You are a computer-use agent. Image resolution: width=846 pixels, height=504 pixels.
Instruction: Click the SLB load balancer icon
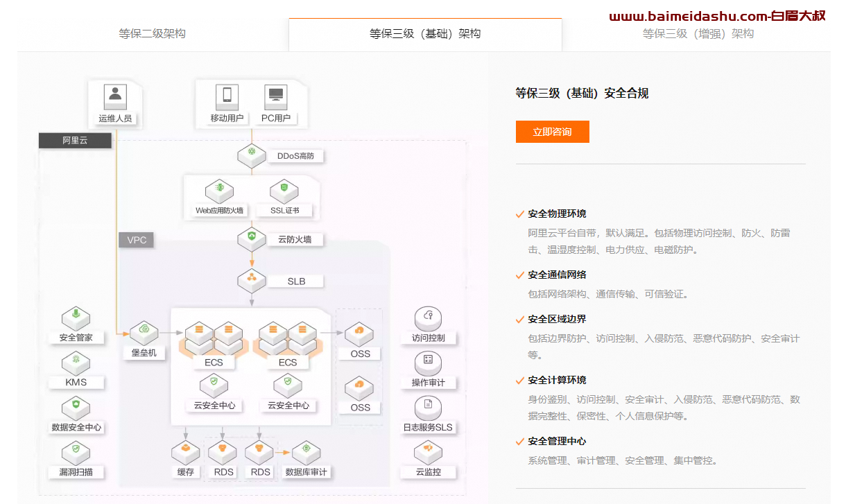[252, 281]
